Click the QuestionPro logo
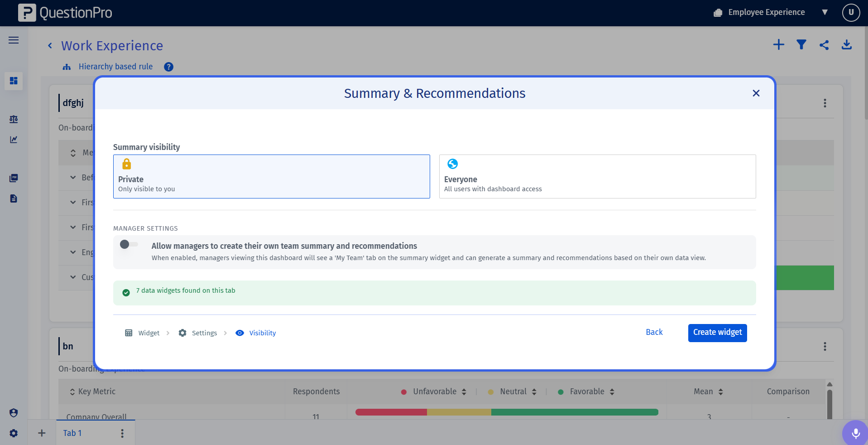Image resolution: width=868 pixels, height=445 pixels. coord(65,13)
